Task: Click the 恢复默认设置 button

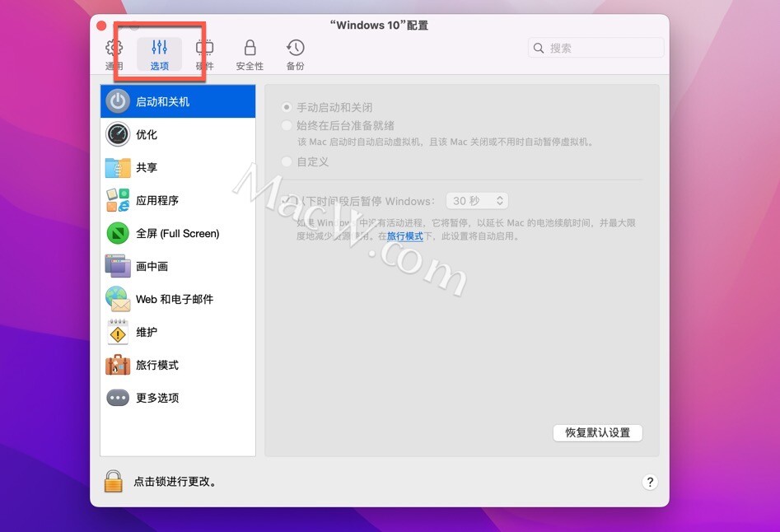Action: (597, 432)
